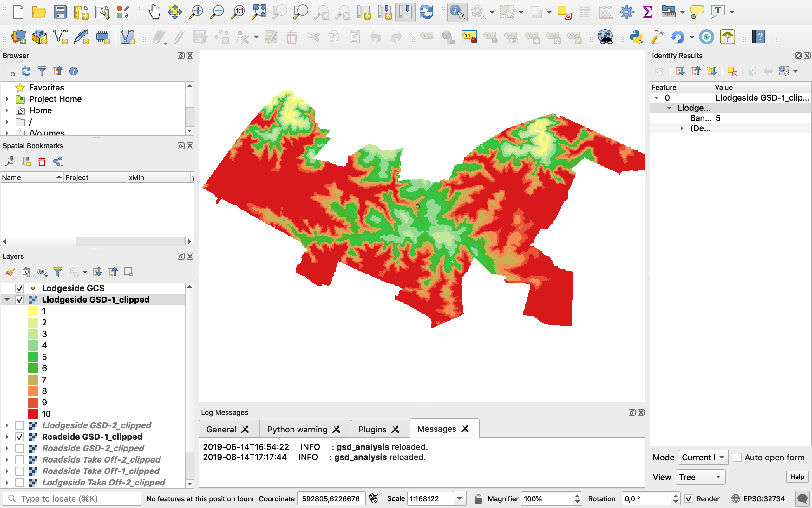Toggle visibility of Lodgeside GCS layer
The image size is (812, 508).
20,288
